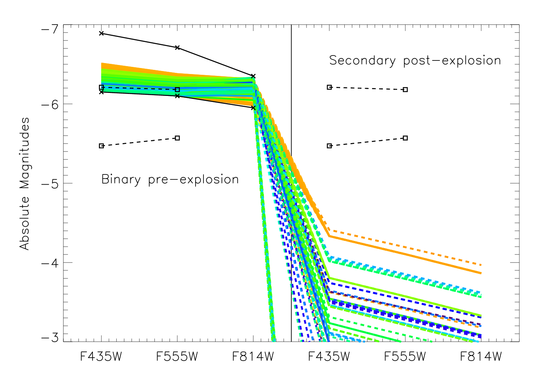Click the lower square marker at F435W pre-explosion
Screen dimensions: 535x392
click(x=101, y=146)
